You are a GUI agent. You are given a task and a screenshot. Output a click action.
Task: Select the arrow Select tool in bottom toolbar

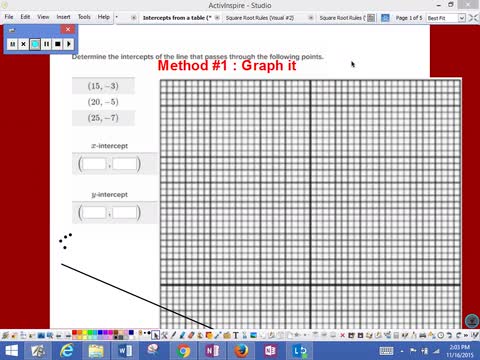(155, 335)
